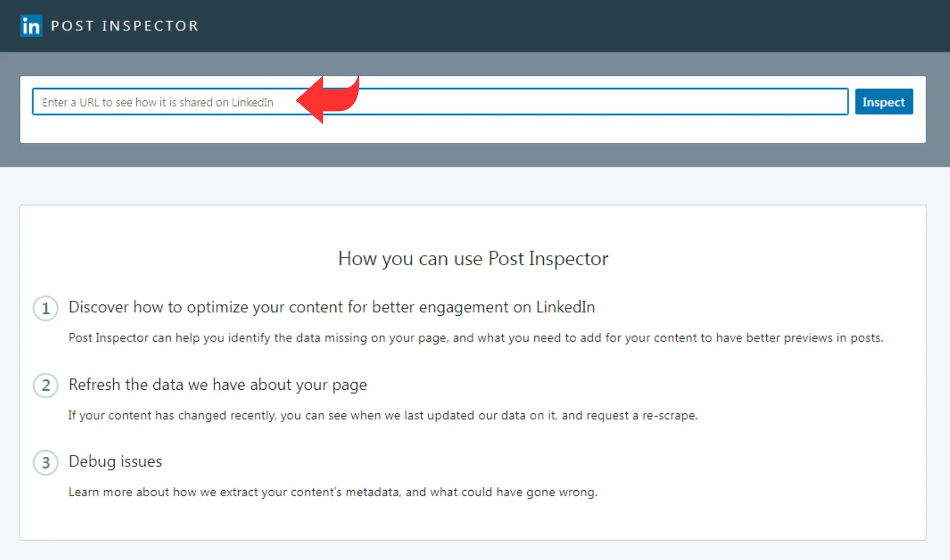Viewport: 950px width, 560px height.
Task: Click the step 2 circle number icon
Action: 46,385
